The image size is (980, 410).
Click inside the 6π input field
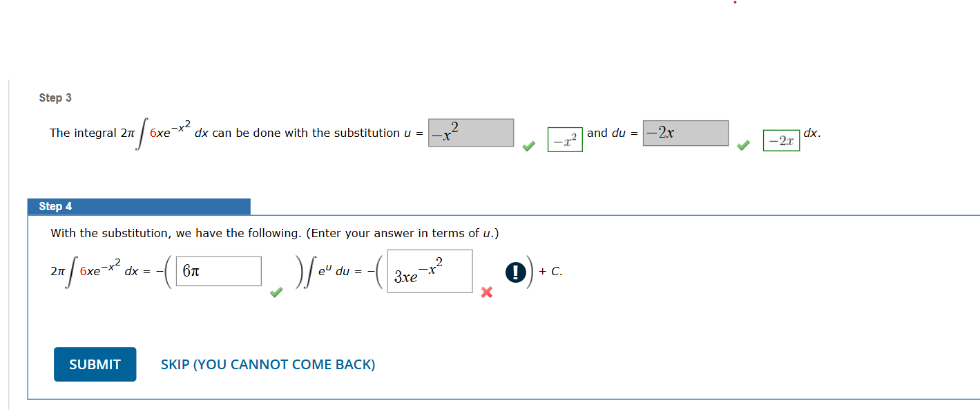(218, 270)
